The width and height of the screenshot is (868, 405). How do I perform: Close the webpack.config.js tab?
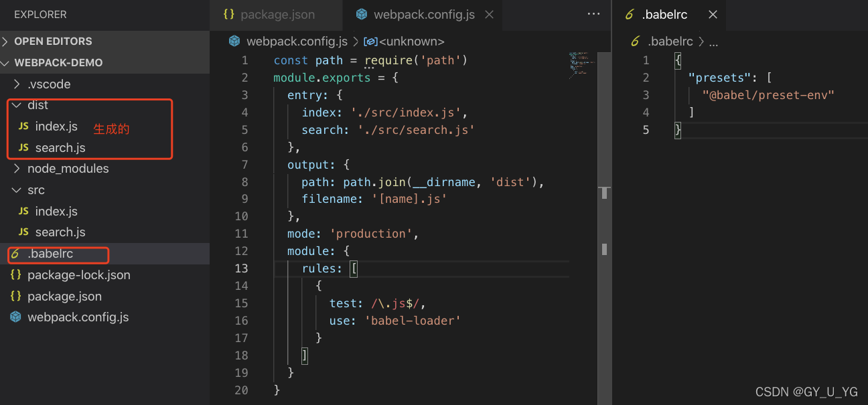(x=489, y=15)
